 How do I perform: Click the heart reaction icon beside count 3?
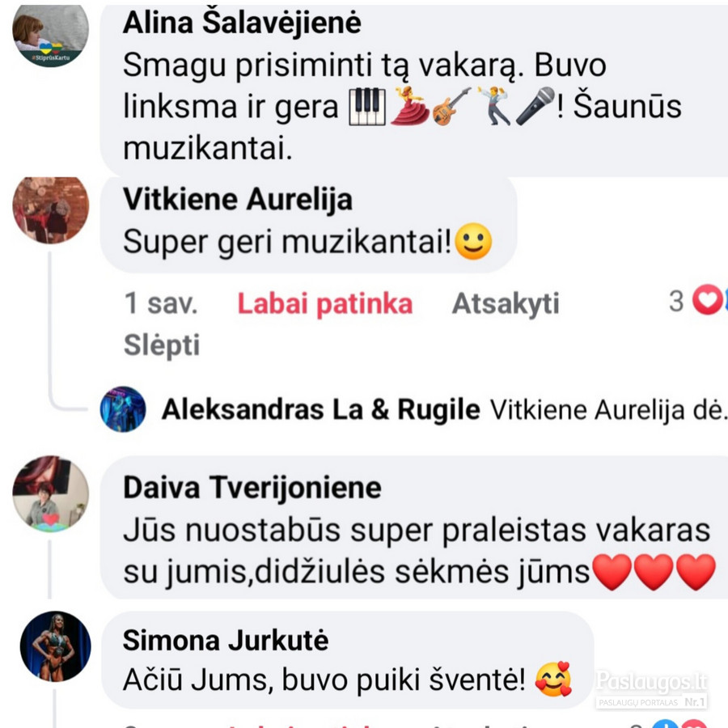(708, 300)
